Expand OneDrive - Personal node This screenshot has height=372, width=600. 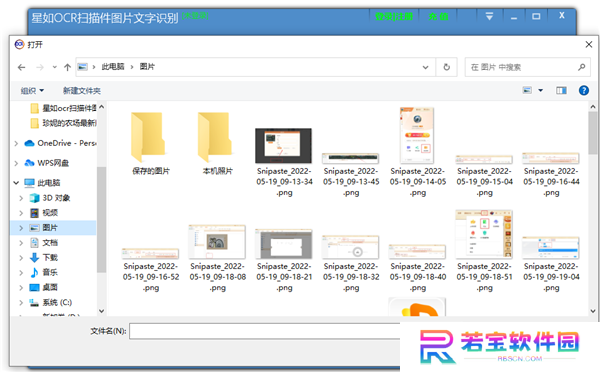click(x=16, y=144)
